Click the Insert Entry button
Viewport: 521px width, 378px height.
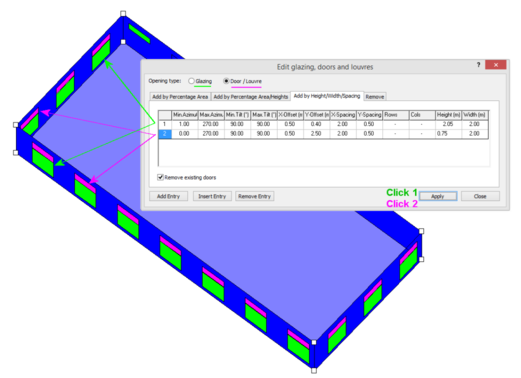tap(212, 196)
